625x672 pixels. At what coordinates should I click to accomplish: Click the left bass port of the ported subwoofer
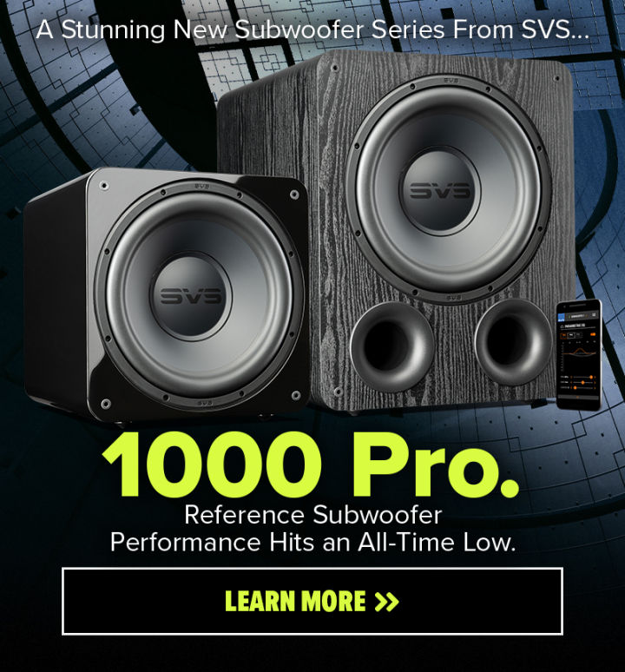392,346
